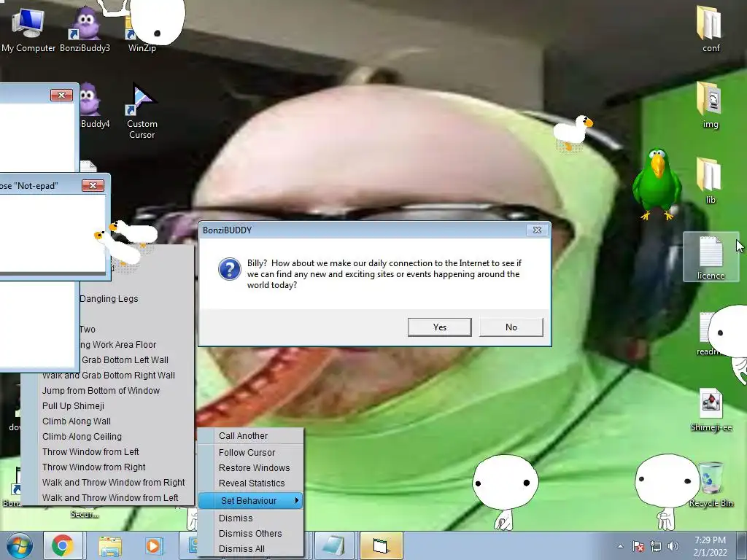
Task: Open the Shimeji-ee jar icon
Action: [711, 410]
